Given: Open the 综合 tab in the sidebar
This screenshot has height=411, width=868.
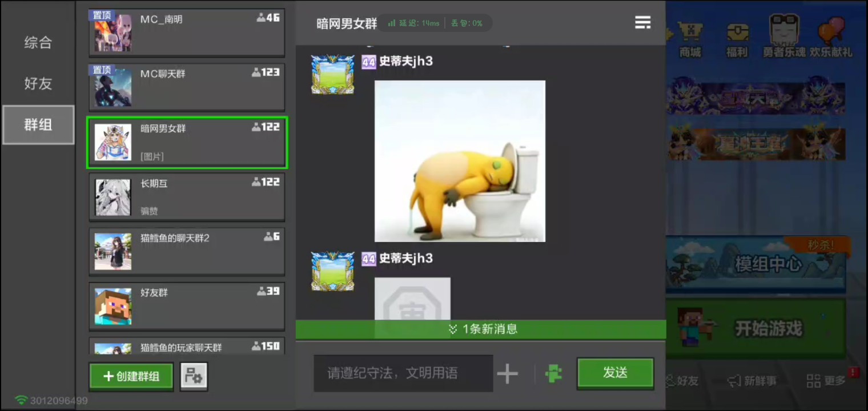Looking at the screenshot, I should pos(38,43).
